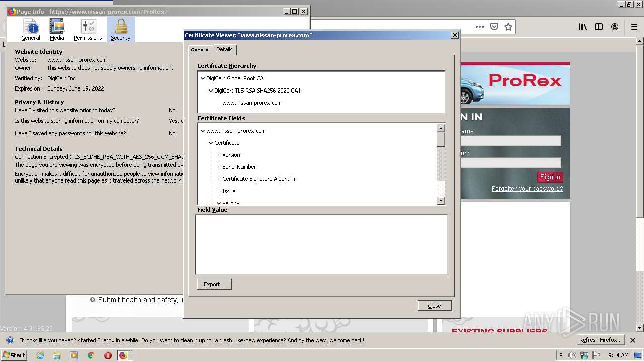The height and width of the screenshot is (362, 644).
Task: Open the Firefox Library icon
Action: 583,27
